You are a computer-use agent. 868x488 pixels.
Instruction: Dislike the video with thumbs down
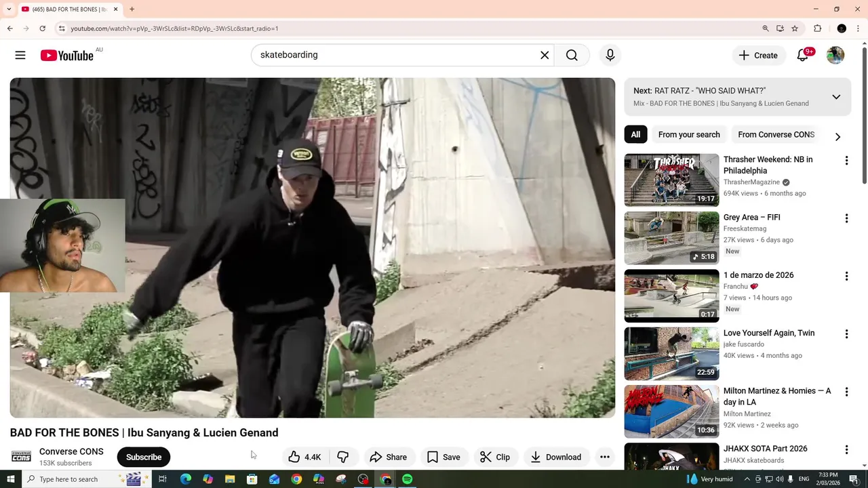click(x=343, y=457)
